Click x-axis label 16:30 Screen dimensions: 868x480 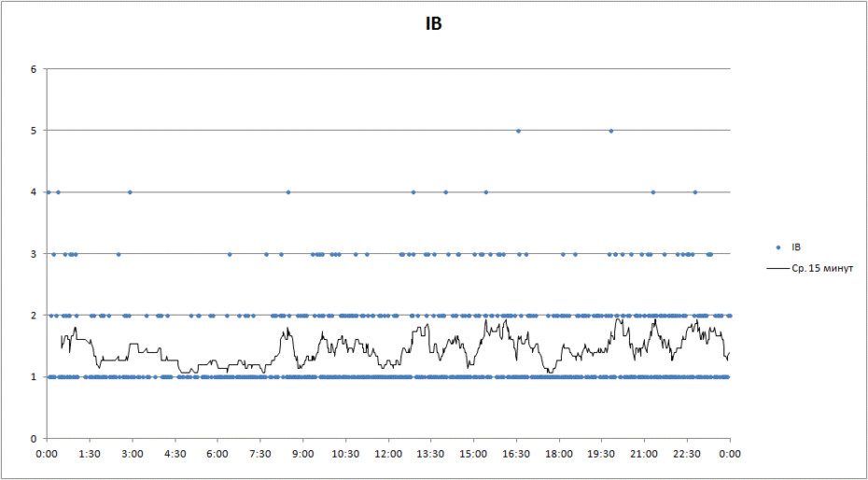(516, 454)
